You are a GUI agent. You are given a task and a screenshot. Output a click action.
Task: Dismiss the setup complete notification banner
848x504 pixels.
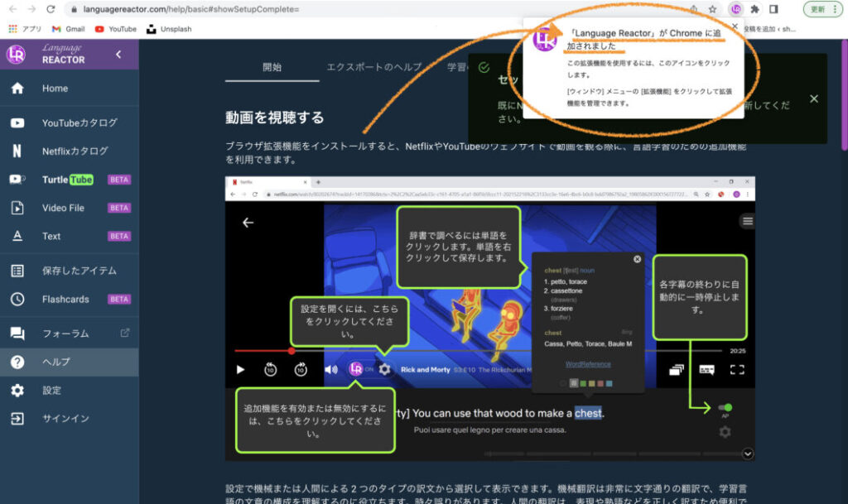(813, 98)
